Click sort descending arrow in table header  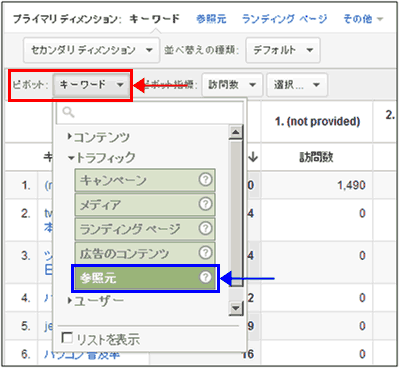pos(253,157)
